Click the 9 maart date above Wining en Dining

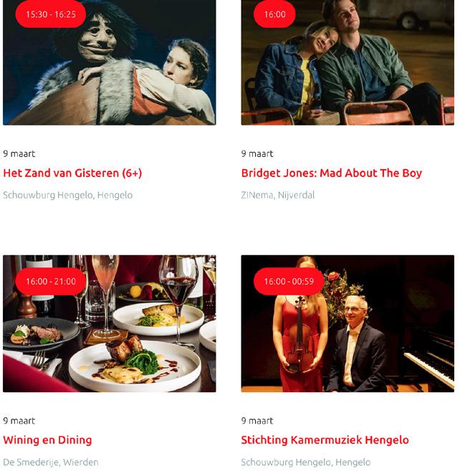pyautogui.click(x=19, y=421)
